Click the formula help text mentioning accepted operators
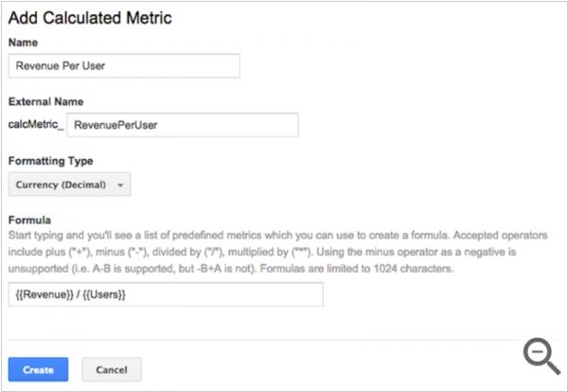This screenshot has height=392, width=568. (277, 252)
